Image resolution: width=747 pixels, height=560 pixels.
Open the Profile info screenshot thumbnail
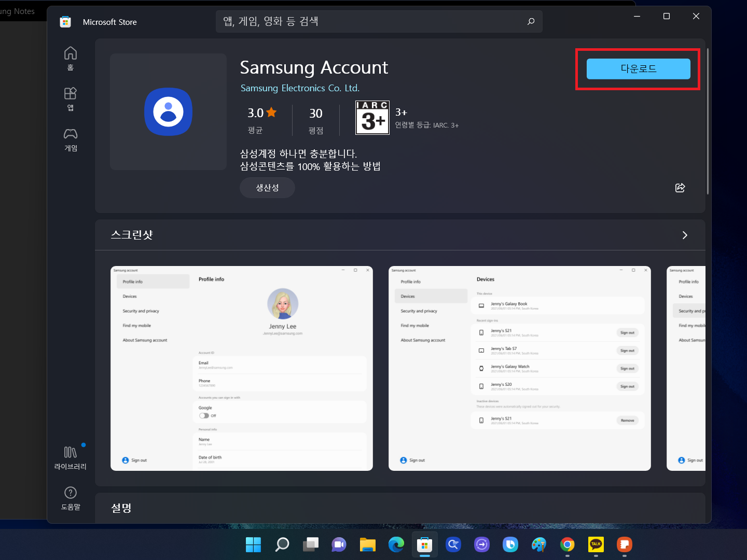pos(242,368)
